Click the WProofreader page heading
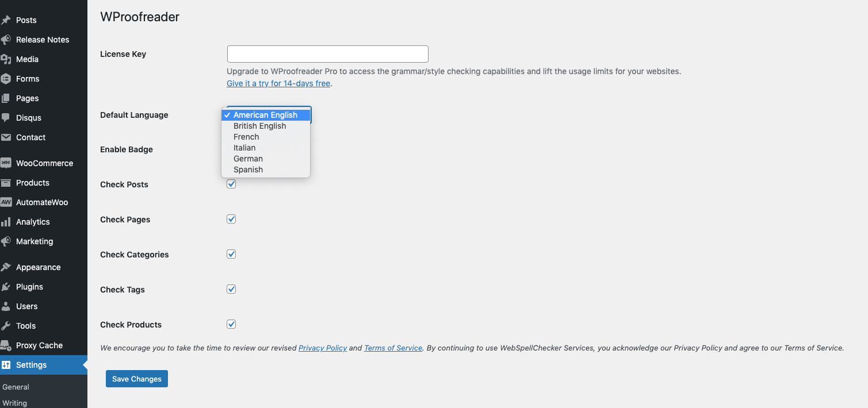 point(140,17)
